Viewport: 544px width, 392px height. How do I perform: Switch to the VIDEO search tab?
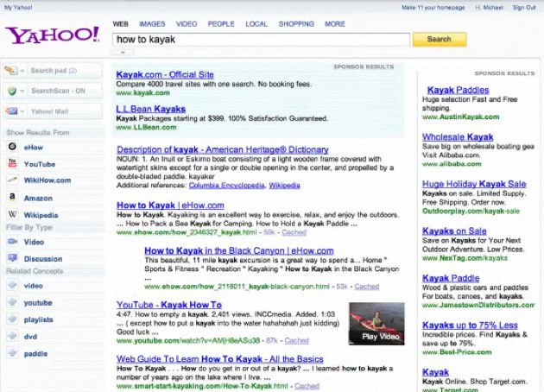(187, 24)
